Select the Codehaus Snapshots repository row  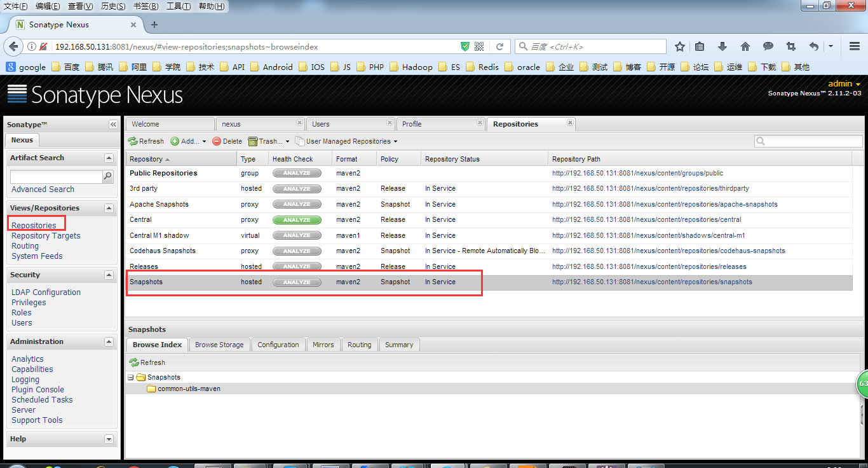pos(488,251)
